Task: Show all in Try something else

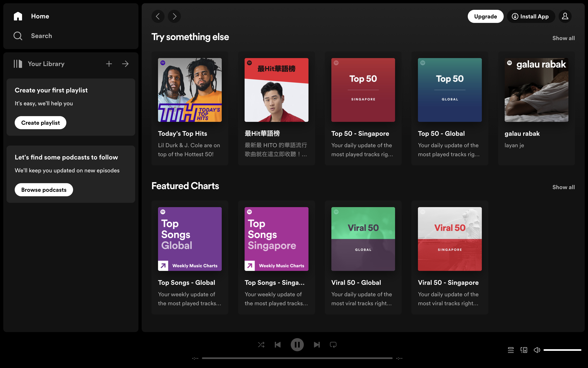Action: tap(563, 38)
